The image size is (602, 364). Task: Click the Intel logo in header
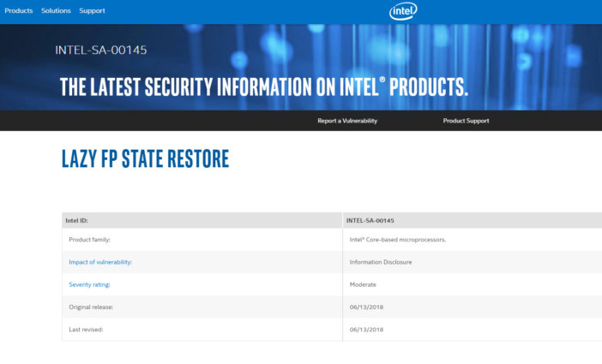403,11
